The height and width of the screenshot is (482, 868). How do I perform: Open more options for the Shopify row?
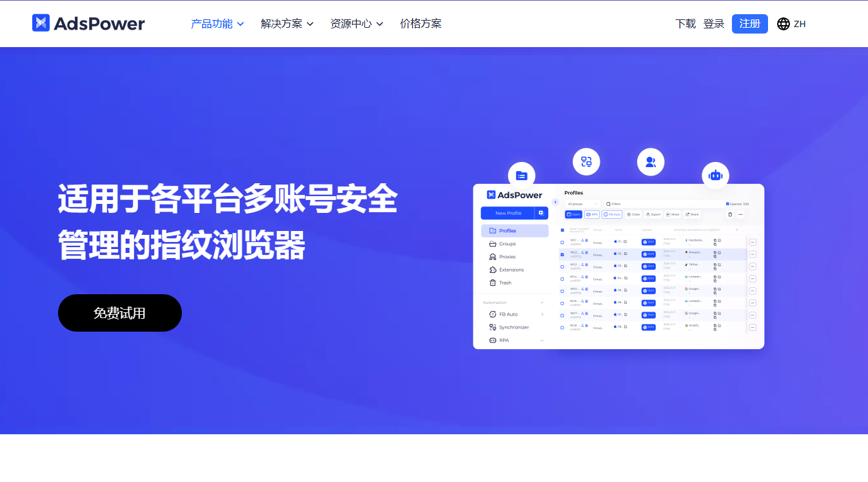pos(753,327)
